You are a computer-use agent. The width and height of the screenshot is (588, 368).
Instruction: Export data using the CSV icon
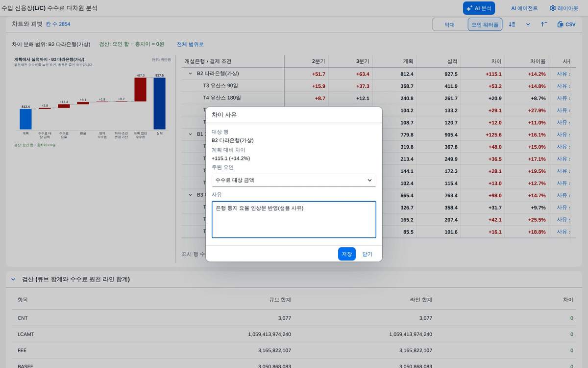pos(566,24)
